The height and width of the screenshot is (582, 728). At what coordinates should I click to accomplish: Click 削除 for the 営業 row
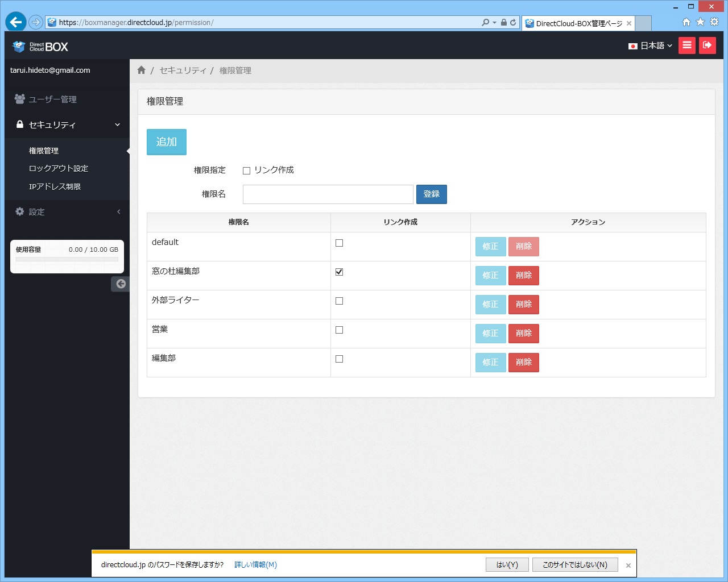(524, 334)
